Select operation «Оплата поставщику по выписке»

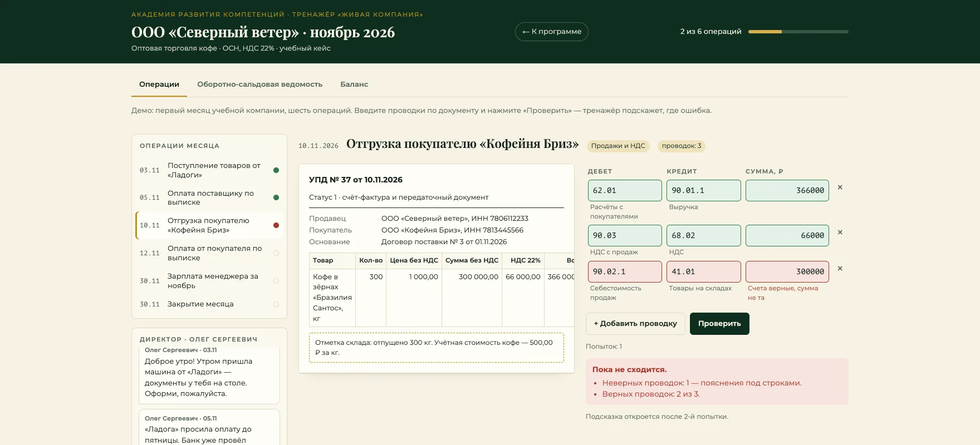coord(209,197)
